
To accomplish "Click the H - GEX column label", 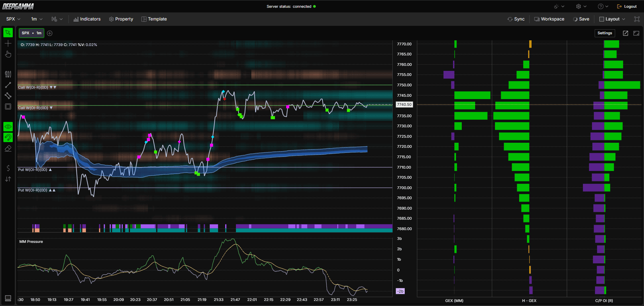I will tap(529, 301).
